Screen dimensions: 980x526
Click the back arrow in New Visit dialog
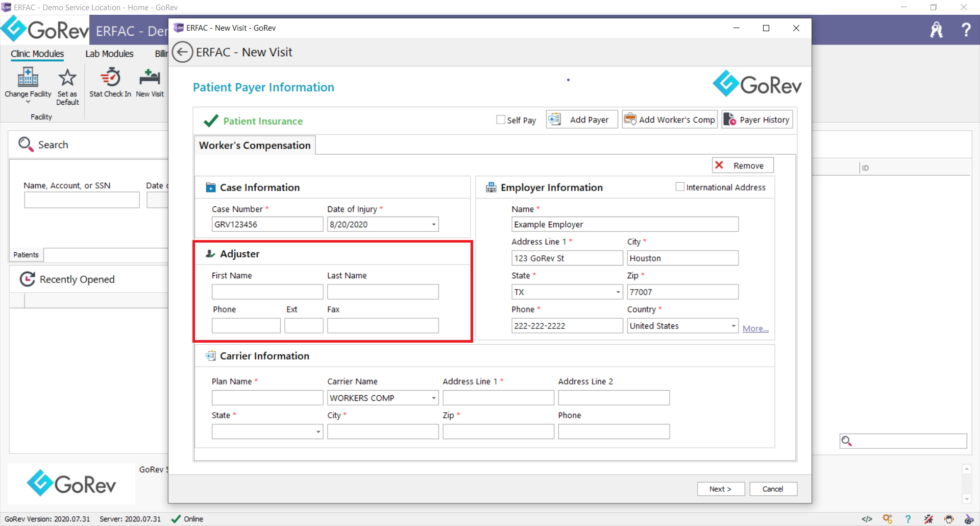182,52
